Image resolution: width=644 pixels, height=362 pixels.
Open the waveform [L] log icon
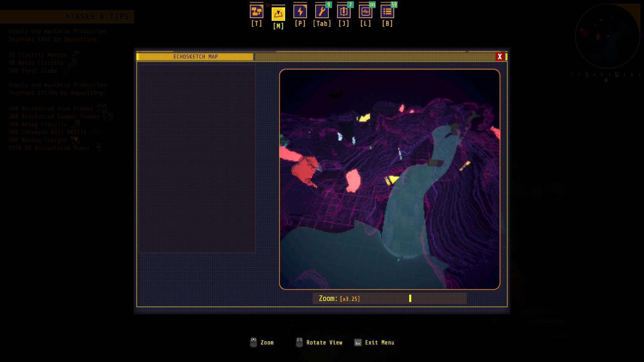pos(365,12)
